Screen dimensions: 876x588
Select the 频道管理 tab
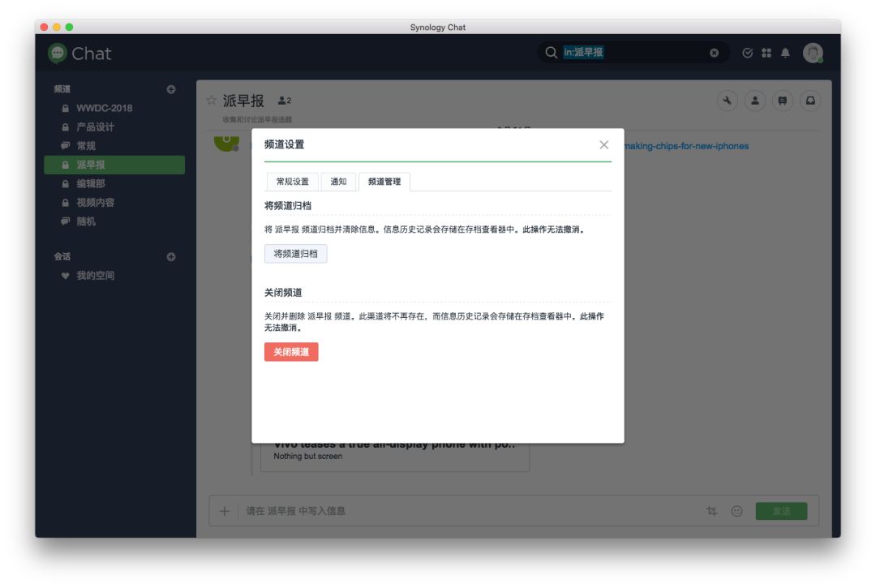click(384, 182)
